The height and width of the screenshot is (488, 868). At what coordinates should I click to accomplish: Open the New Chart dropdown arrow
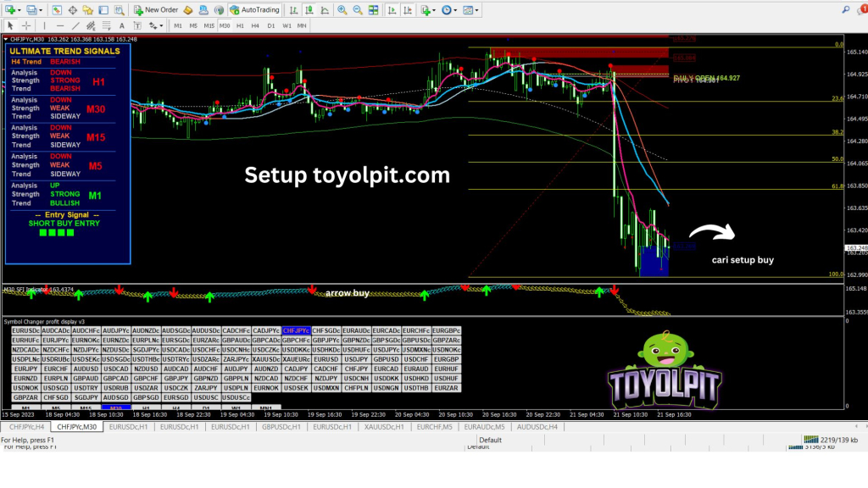[19, 10]
